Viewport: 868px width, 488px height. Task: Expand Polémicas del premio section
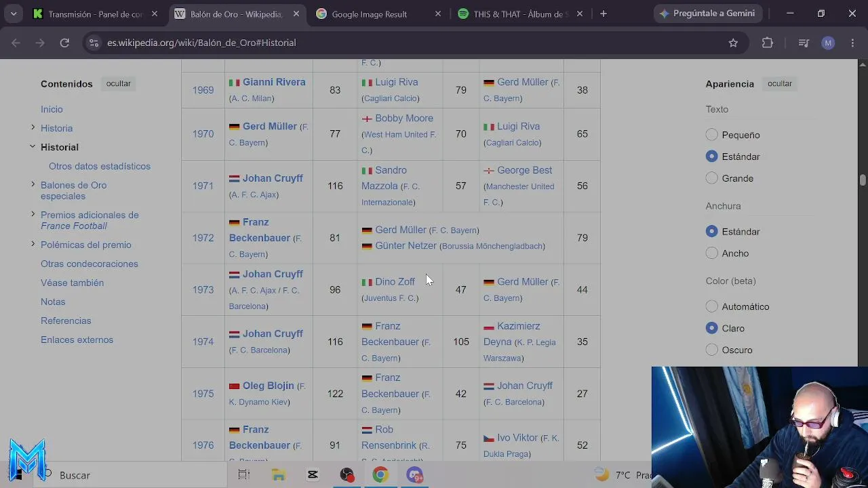tap(33, 244)
